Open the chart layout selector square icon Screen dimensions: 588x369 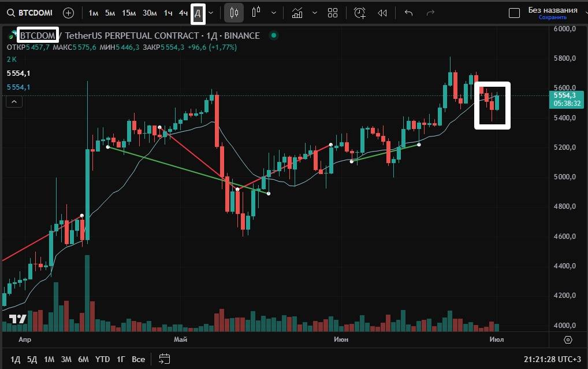(x=514, y=13)
